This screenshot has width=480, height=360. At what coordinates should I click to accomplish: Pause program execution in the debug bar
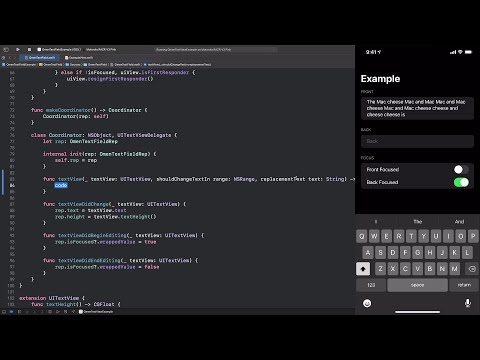click(19, 312)
